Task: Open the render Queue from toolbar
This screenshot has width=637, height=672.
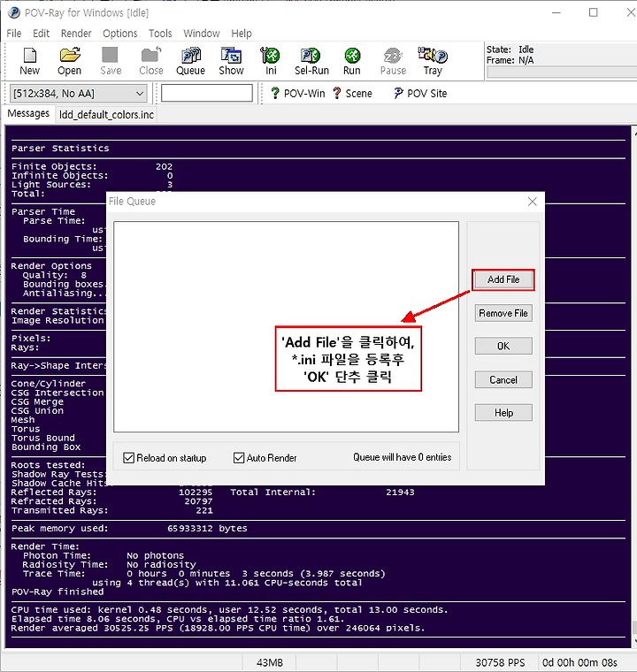Action: [x=190, y=61]
